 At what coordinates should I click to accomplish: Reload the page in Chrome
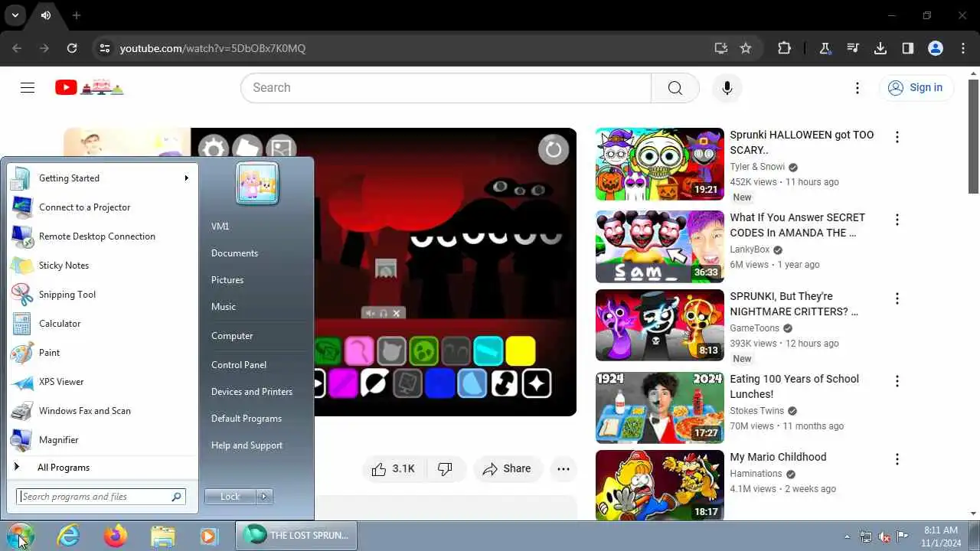[72, 48]
